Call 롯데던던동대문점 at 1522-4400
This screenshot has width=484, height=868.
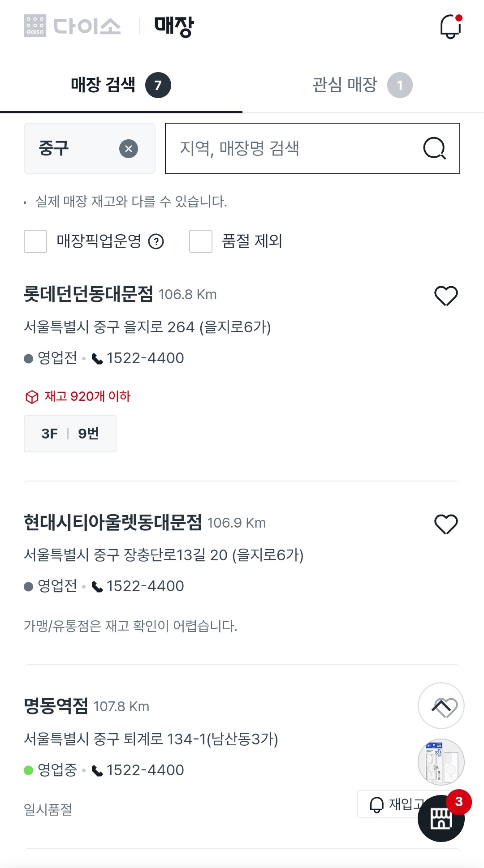click(138, 358)
